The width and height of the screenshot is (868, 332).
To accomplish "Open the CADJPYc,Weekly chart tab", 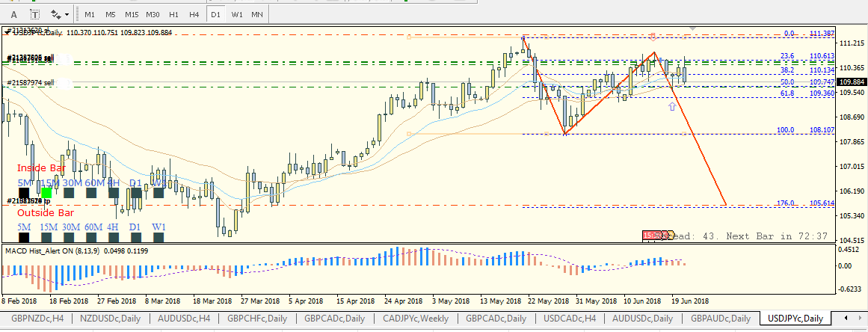I will (415, 319).
